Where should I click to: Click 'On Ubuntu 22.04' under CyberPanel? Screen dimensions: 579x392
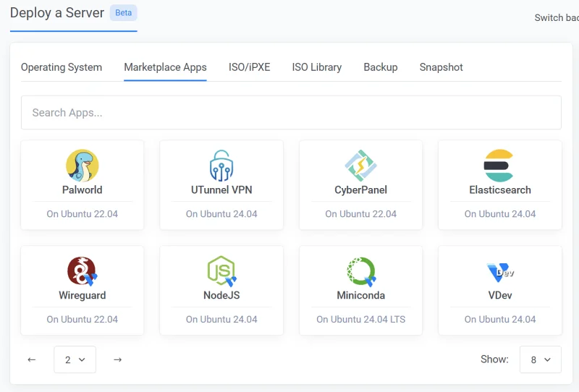pyautogui.click(x=360, y=213)
